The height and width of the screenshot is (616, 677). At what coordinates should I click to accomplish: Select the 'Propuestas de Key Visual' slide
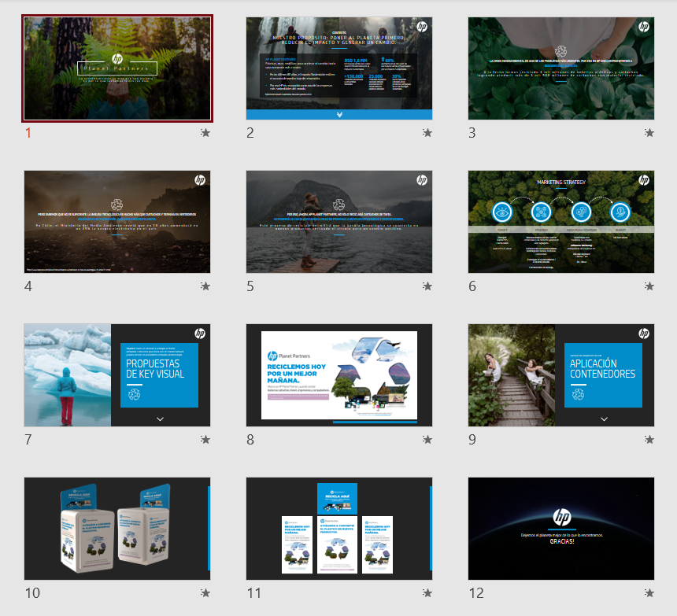(x=117, y=375)
